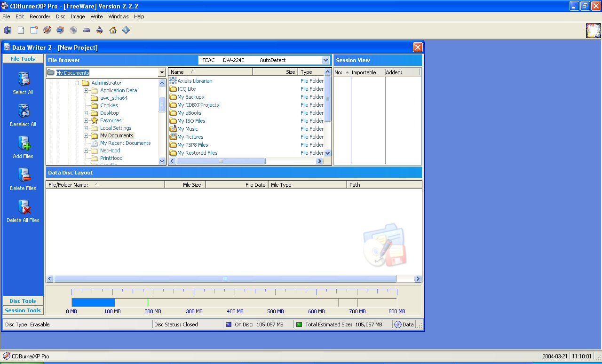Open the Session Tools panel

[23, 310]
